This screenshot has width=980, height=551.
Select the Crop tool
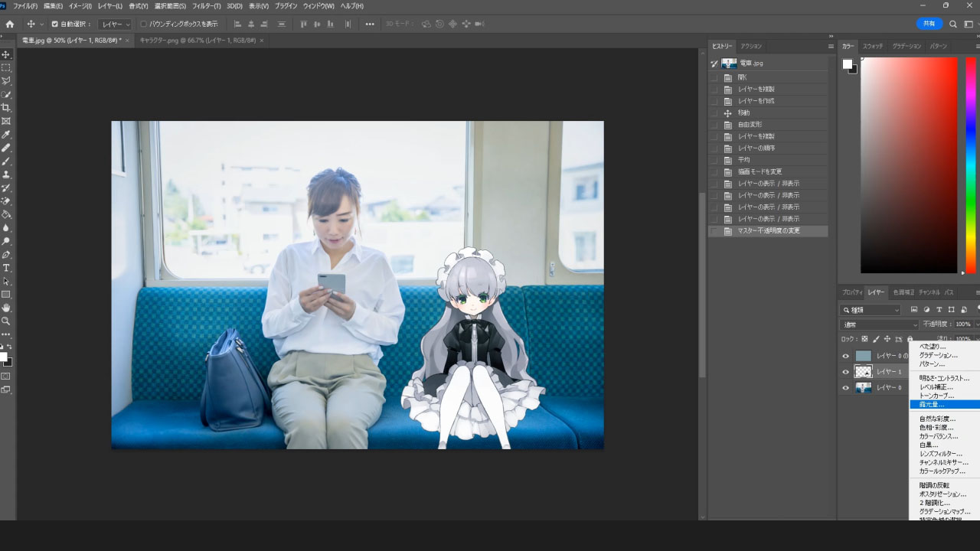6,108
